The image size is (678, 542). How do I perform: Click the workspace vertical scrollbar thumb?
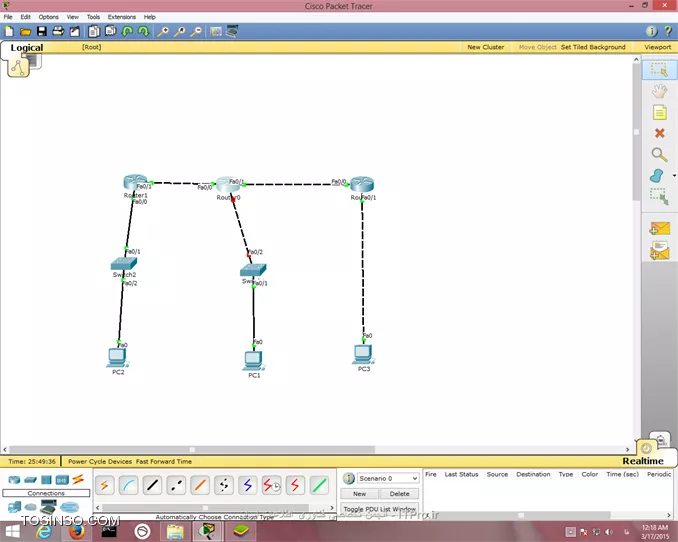pos(636,132)
